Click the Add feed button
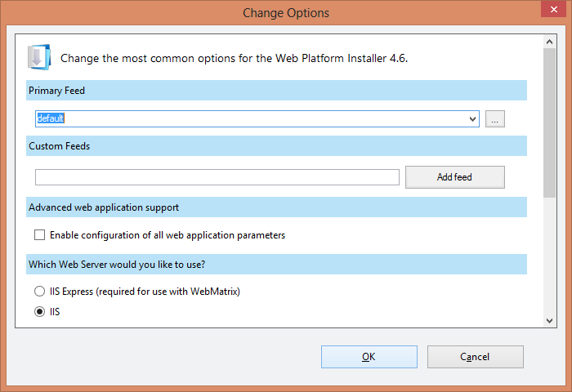The image size is (572, 392). tap(455, 177)
